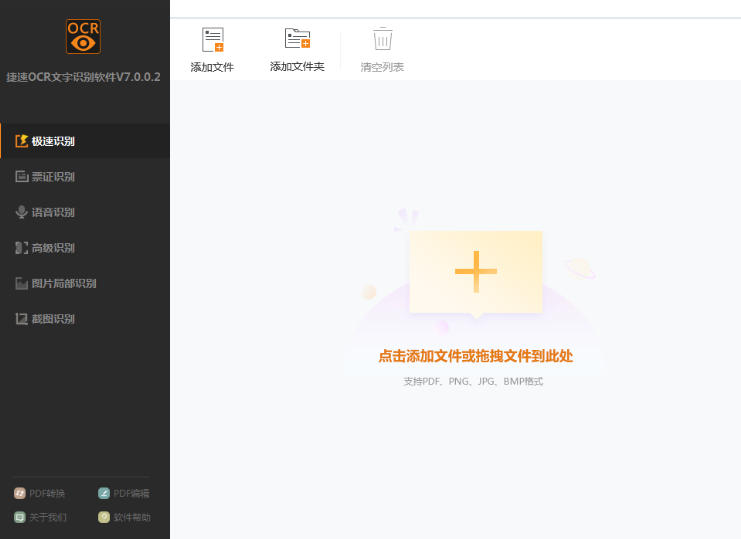Image resolution: width=741 pixels, height=539 pixels.
Task: Click the 点击添加文件或拖拽文件到此处 text
Action: click(x=475, y=356)
